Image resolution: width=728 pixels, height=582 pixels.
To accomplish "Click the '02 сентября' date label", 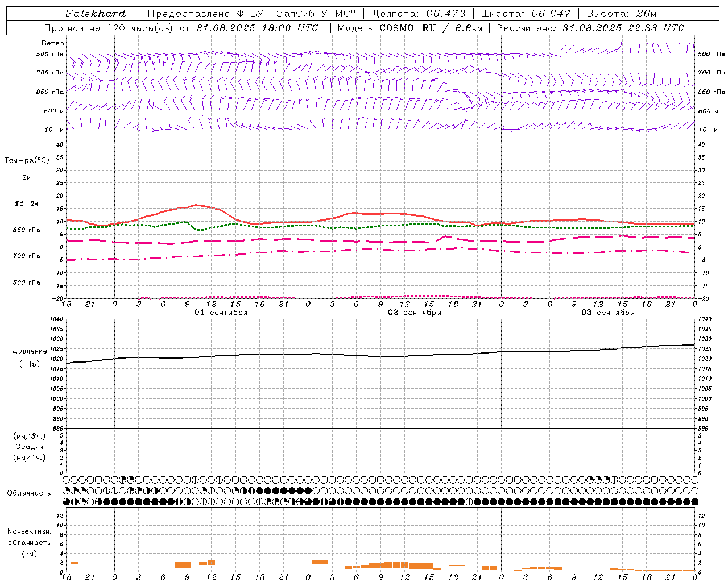I will click(415, 313).
